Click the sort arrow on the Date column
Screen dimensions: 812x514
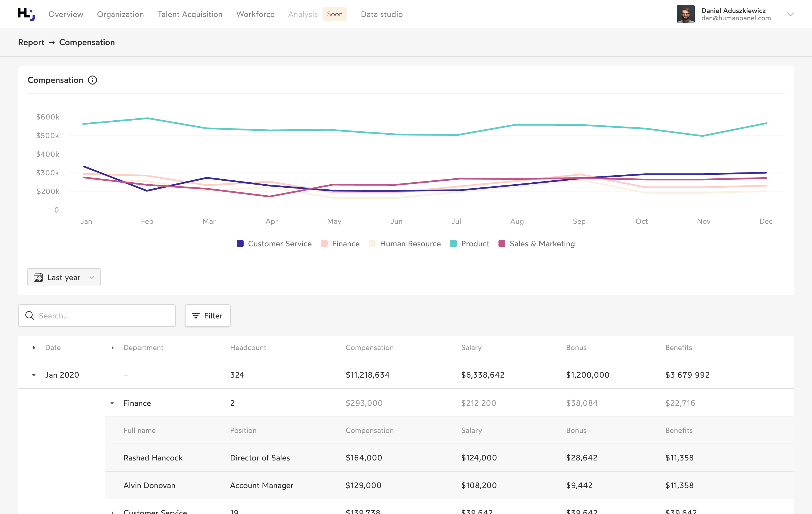coord(34,347)
